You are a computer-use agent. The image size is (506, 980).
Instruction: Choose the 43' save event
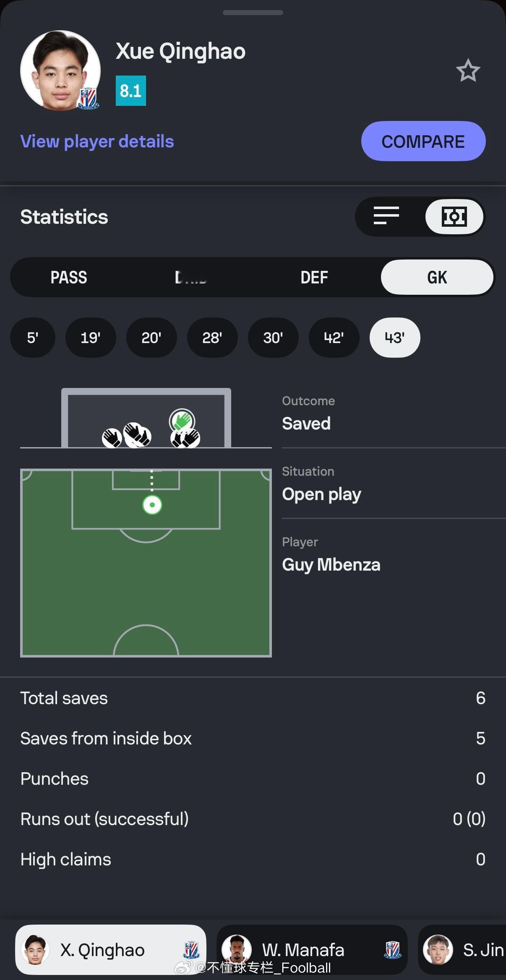point(394,338)
